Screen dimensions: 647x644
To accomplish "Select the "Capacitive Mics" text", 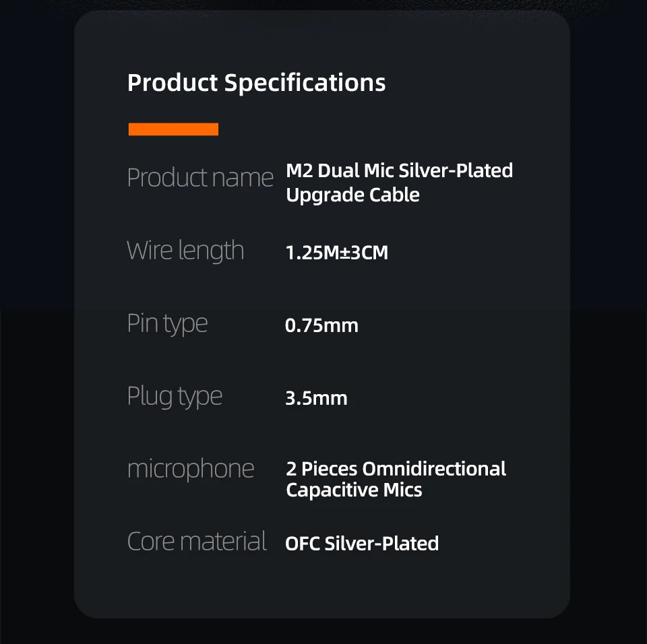I will pyautogui.click(x=354, y=490).
